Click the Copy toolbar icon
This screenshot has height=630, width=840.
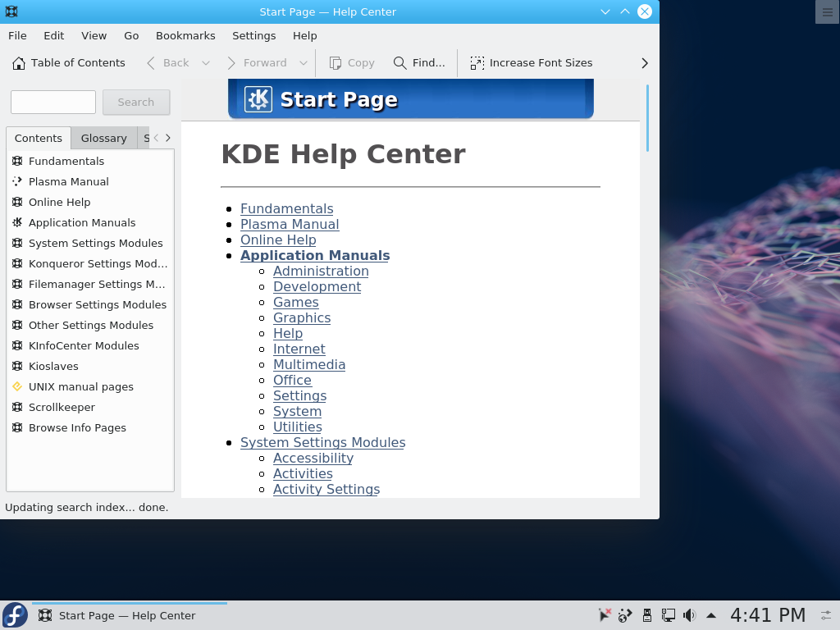tap(336, 63)
